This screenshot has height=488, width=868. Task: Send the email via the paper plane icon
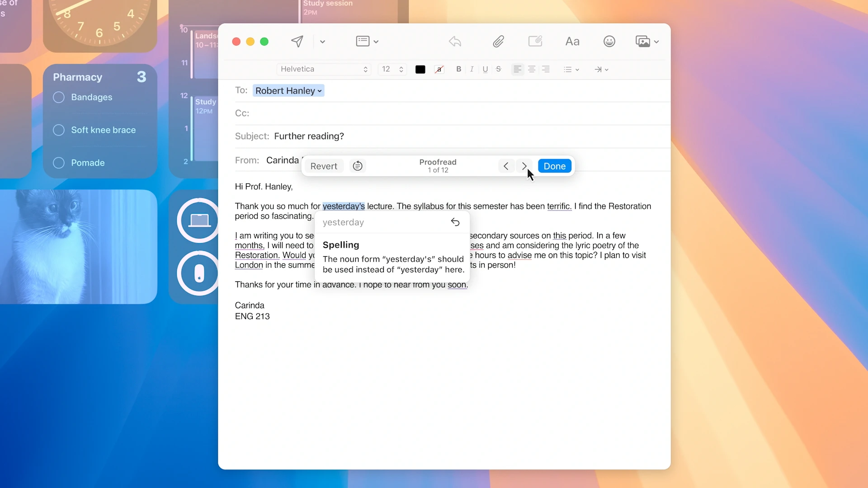[x=297, y=41]
